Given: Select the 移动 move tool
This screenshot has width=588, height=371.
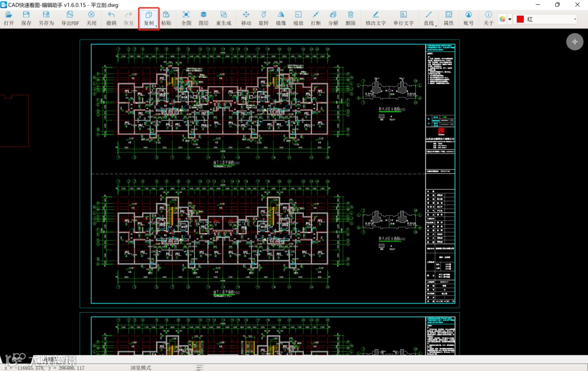Looking at the screenshot, I should [x=246, y=19].
